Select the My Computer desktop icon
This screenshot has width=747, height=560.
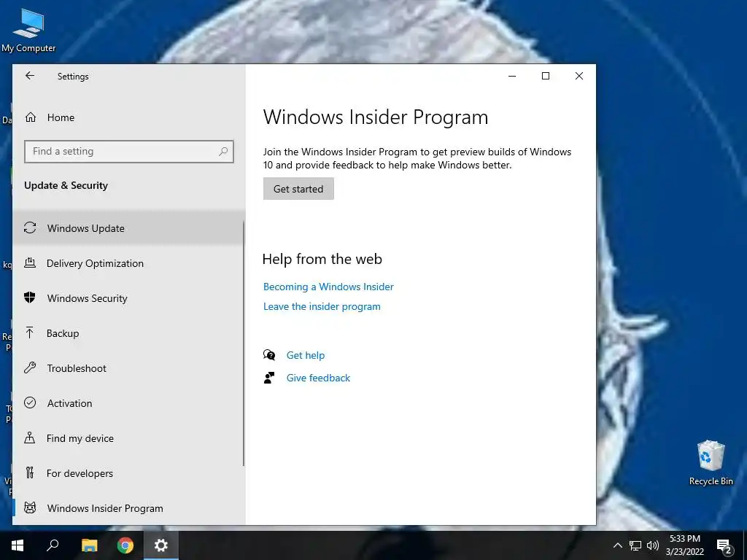pyautogui.click(x=28, y=31)
